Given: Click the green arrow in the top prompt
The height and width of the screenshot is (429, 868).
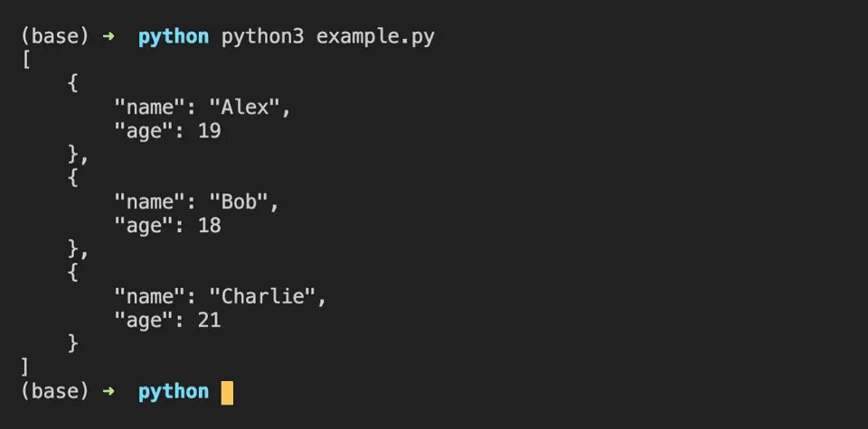Looking at the screenshot, I should coord(108,37).
